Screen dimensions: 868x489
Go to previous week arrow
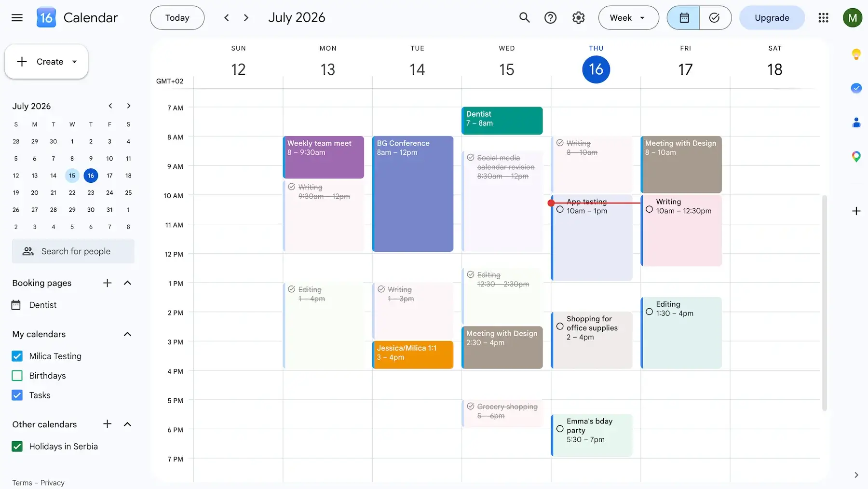coord(226,18)
